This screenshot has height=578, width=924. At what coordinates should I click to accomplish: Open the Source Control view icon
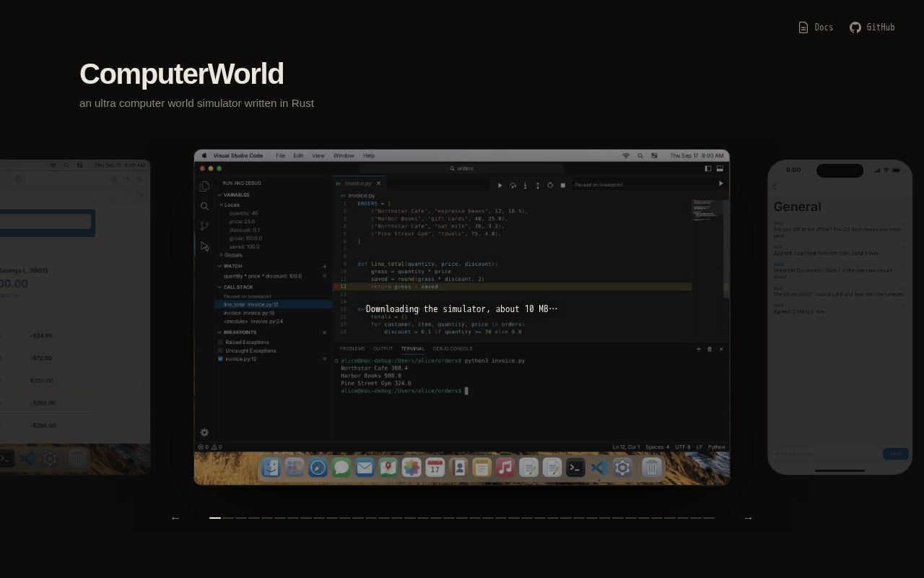[204, 226]
